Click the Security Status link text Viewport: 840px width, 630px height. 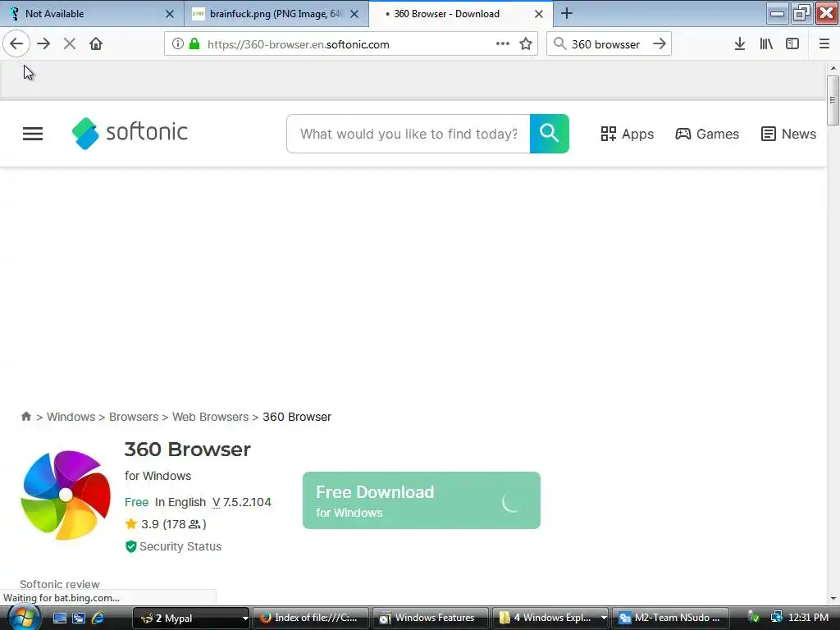[x=180, y=546]
